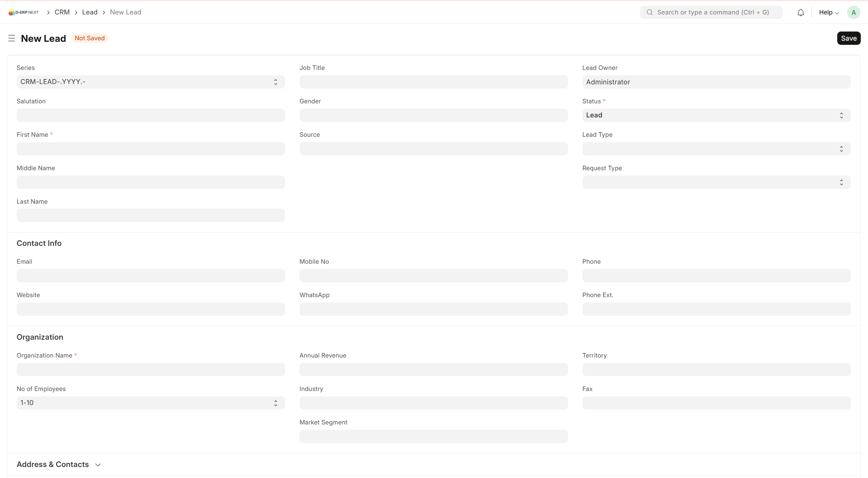The width and height of the screenshot is (868, 478).
Task: Open the notifications bell
Action: click(800, 13)
